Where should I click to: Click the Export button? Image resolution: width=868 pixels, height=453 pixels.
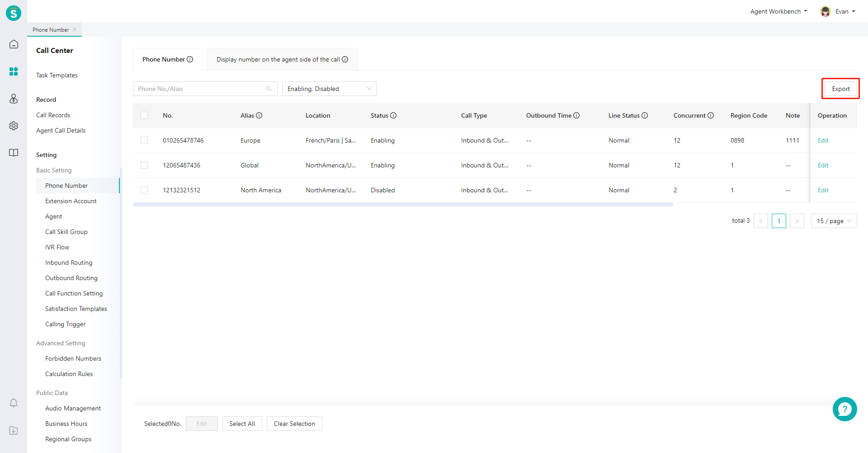(x=841, y=89)
